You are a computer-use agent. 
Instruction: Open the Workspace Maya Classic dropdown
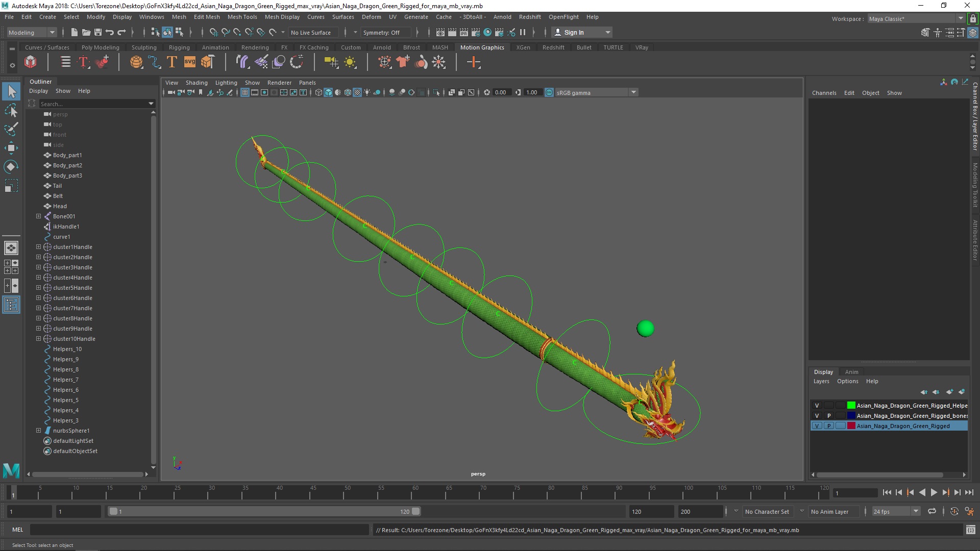coord(917,19)
